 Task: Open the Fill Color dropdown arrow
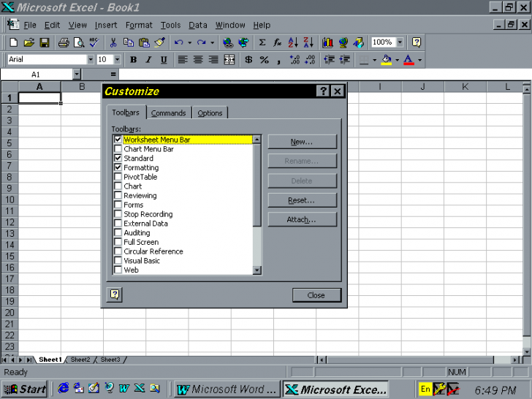point(397,60)
